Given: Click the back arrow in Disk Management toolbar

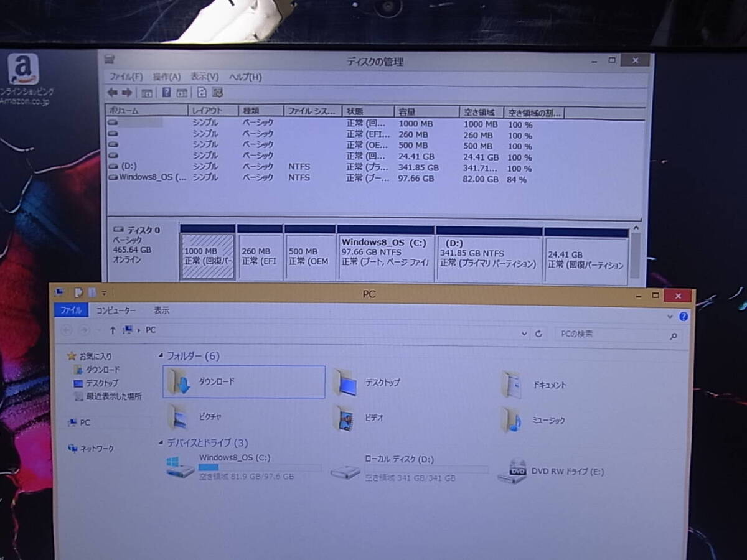Looking at the screenshot, I should 112,92.
